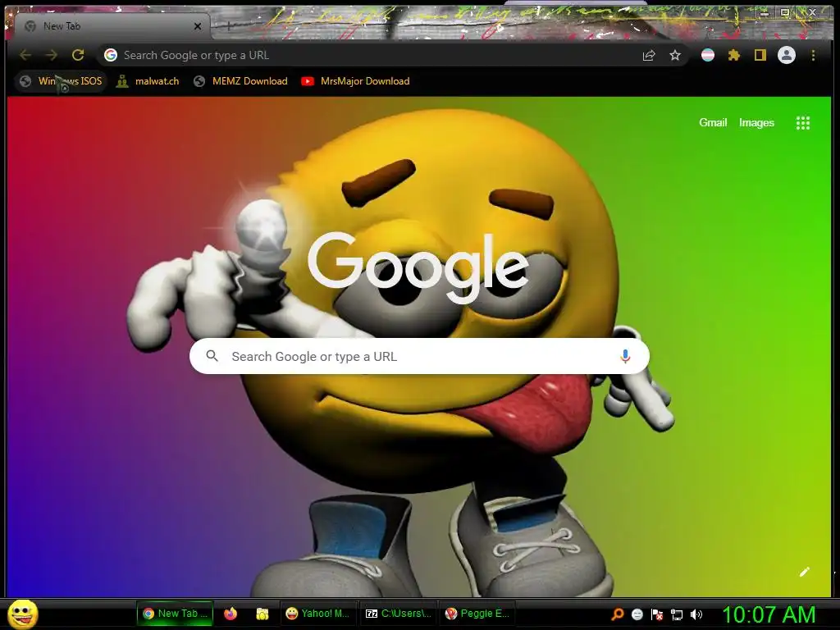Close the New Tab tab

(198, 26)
